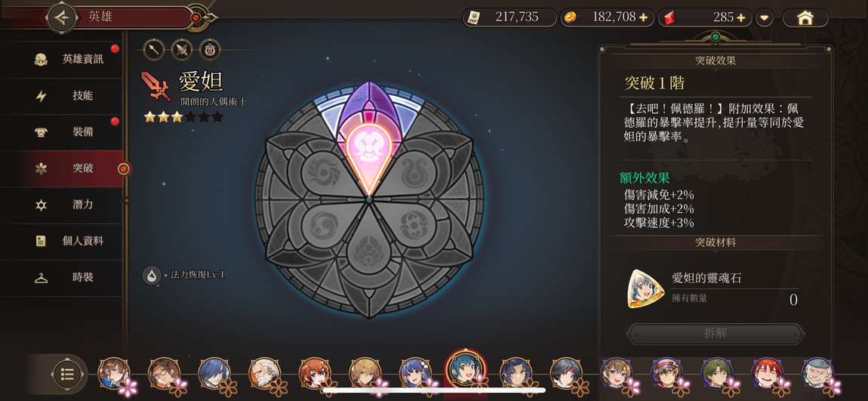Select the crossed swords role icon
Image resolution: width=868 pixels, height=401 pixels.
(182, 50)
